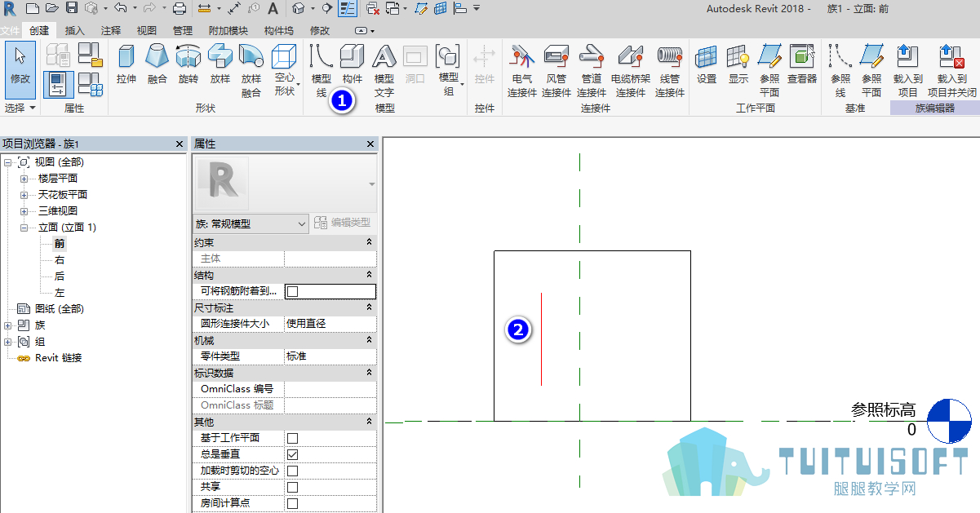Click the OmniClass 编号 input field
The image size is (980, 513).
(x=330, y=389)
